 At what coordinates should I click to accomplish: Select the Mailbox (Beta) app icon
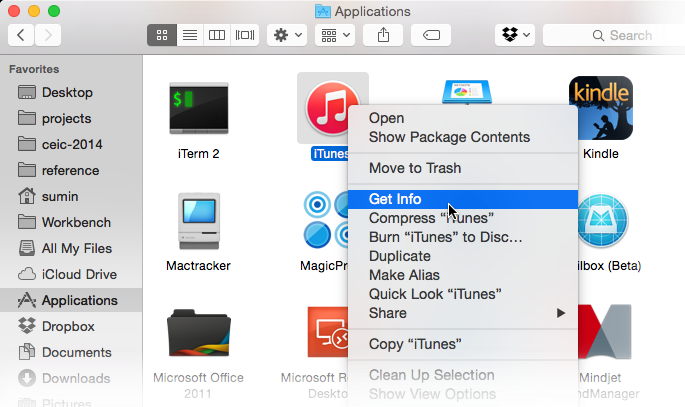click(603, 221)
